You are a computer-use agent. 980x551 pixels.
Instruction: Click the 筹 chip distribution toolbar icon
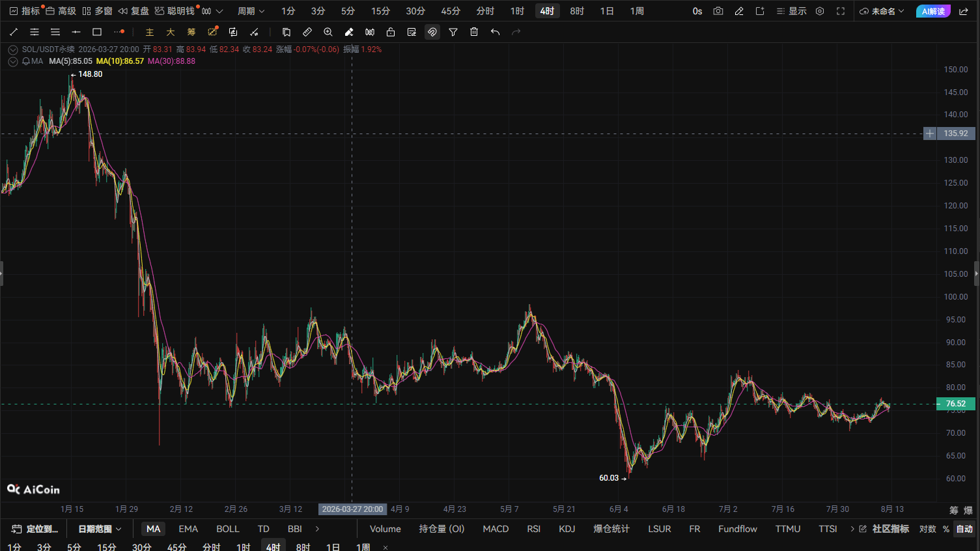[191, 32]
